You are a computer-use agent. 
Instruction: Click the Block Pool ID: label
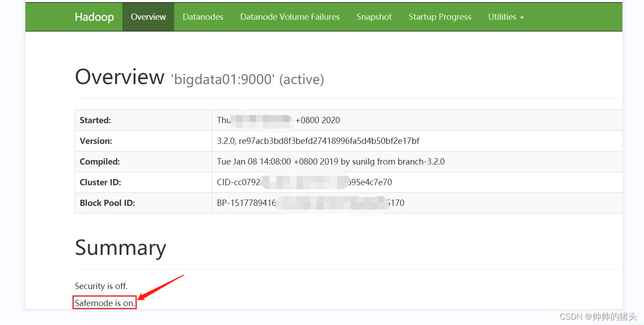108,203
